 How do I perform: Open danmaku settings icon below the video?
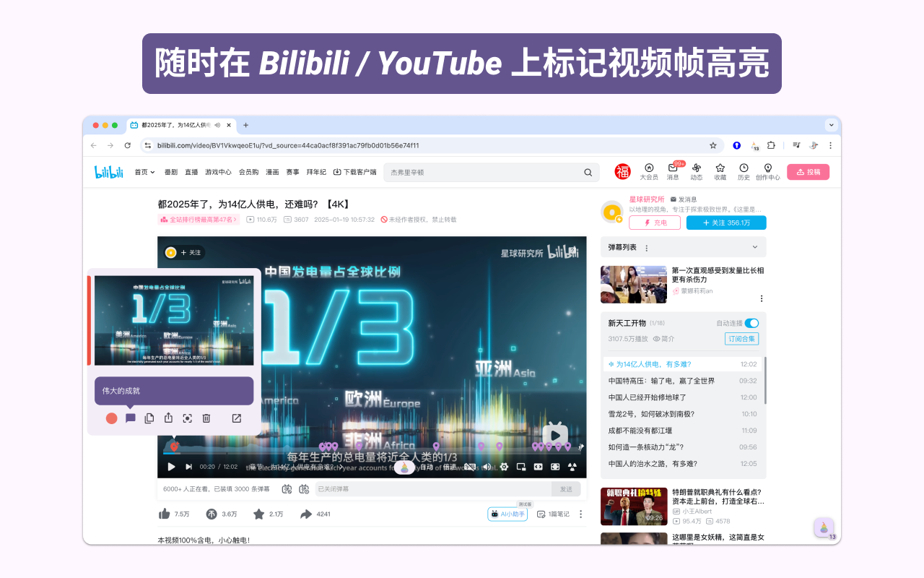(x=304, y=489)
